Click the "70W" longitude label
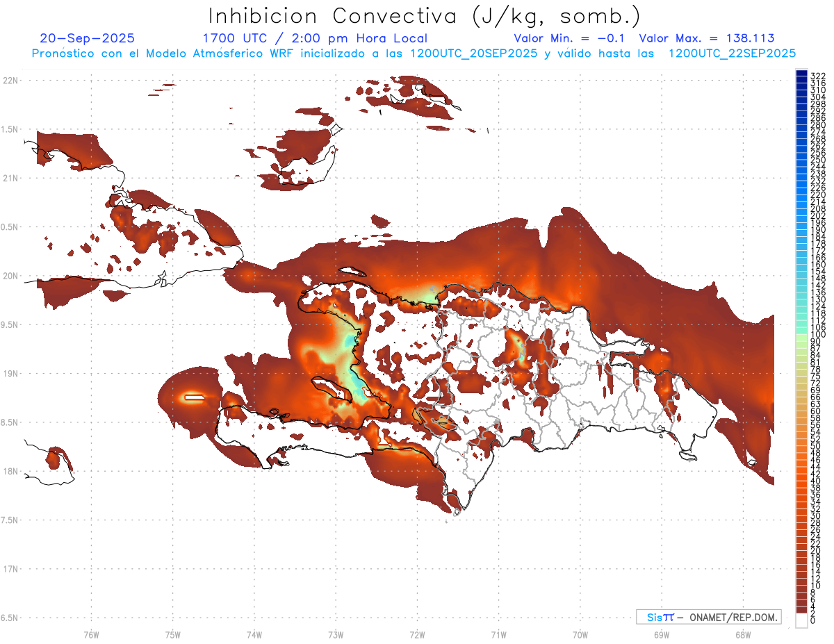The width and height of the screenshot is (834, 644). (580, 634)
